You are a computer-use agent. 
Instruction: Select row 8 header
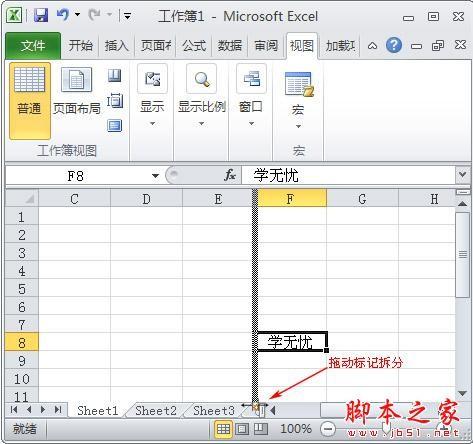click(x=22, y=342)
